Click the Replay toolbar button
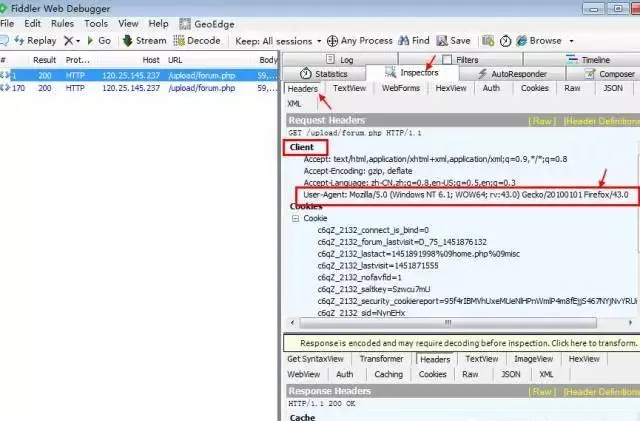The width and height of the screenshot is (640, 421). click(x=35, y=41)
